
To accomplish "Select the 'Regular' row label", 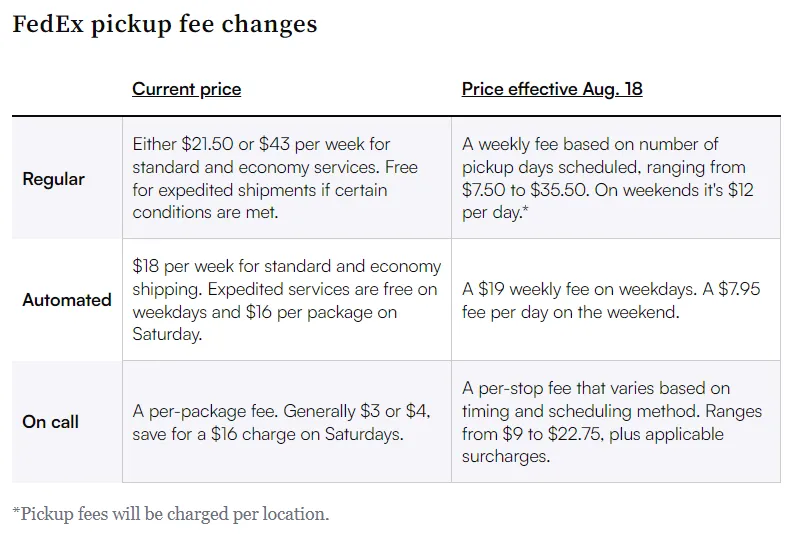I will 53,179.
